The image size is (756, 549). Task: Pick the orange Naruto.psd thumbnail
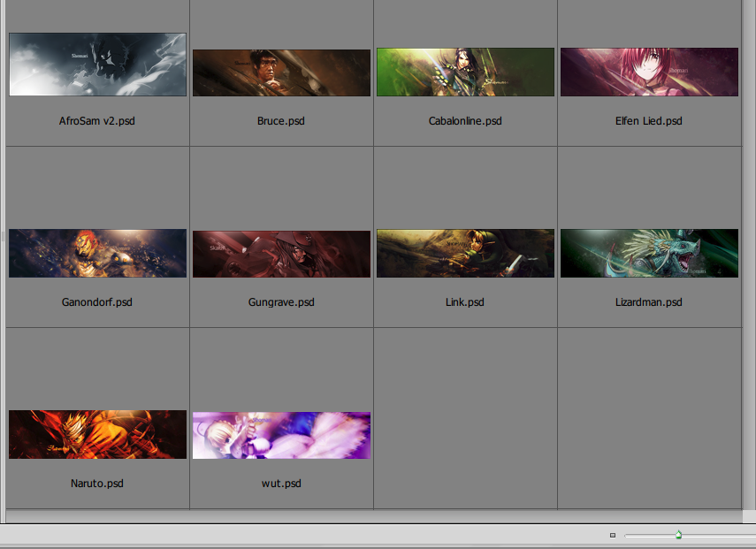click(x=97, y=434)
